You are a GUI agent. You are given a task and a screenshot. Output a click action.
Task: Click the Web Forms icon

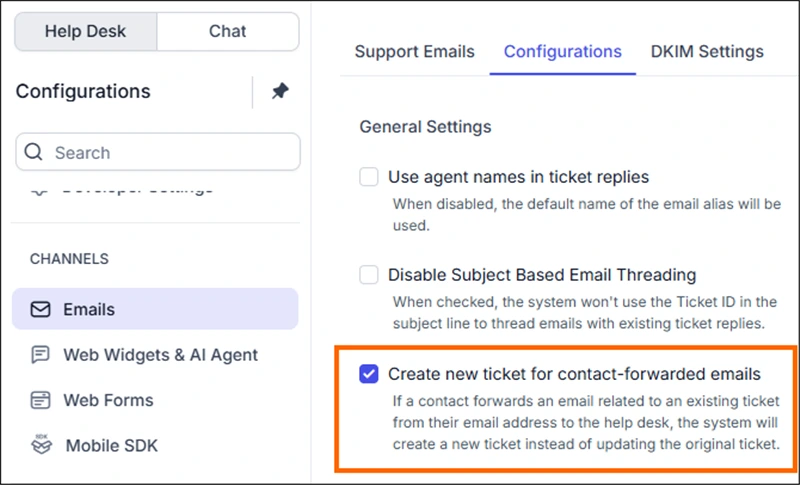pos(40,400)
